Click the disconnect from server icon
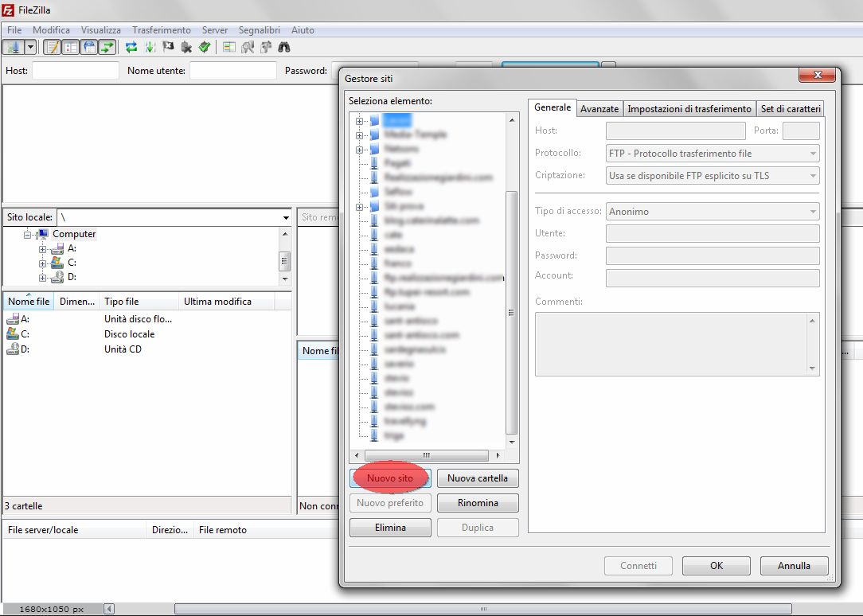This screenshot has height=616, width=863. click(186, 48)
